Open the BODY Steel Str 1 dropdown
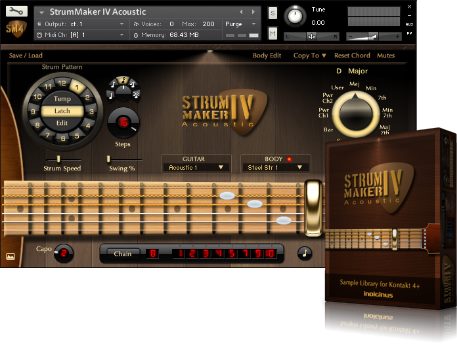This screenshot has height=362, width=457. pos(275,167)
